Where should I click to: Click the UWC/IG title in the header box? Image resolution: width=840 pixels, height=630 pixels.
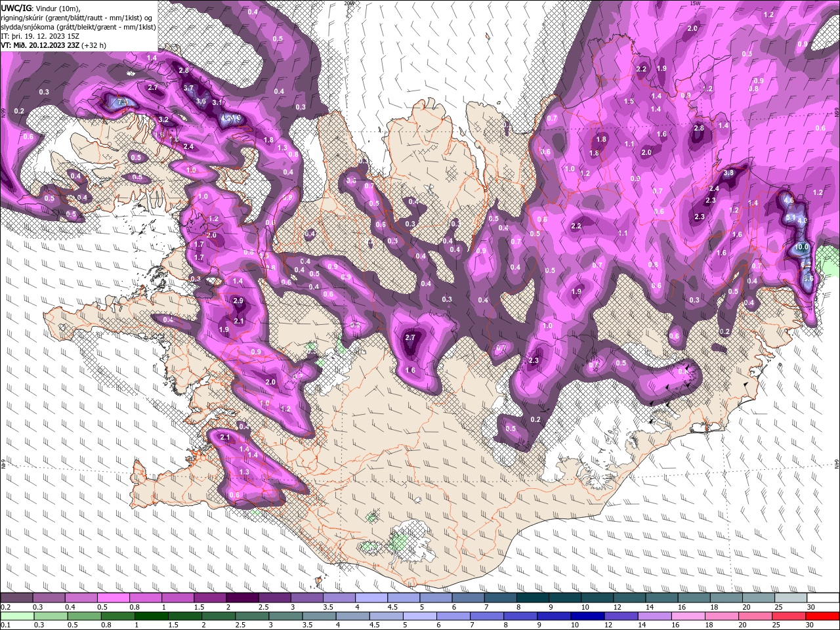point(16,8)
